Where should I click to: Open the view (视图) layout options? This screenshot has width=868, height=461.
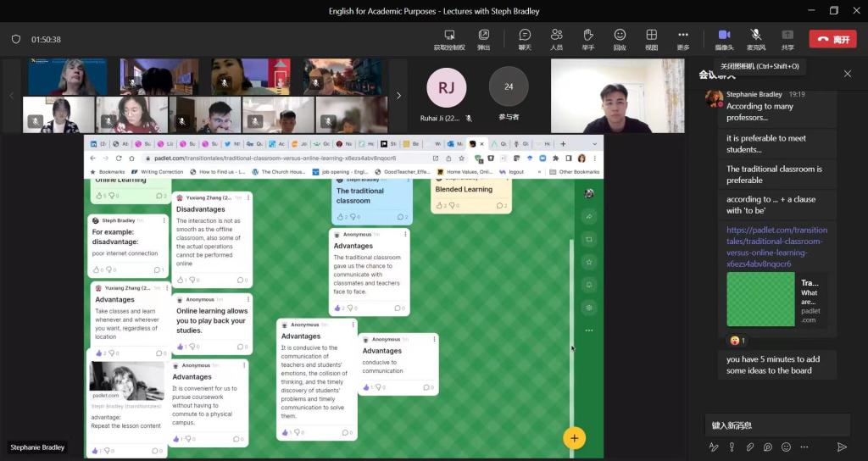click(x=651, y=38)
